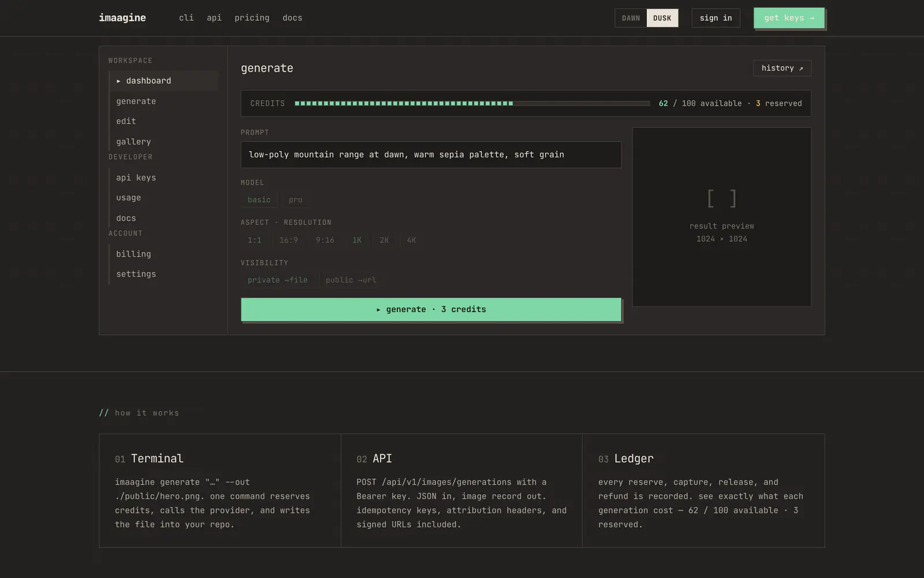Set resolution to 4K
924x578 pixels.
(x=411, y=240)
